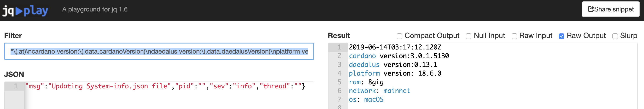Check the Raw Input option
This screenshot has height=109, width=644.
[x=514, y=36]
